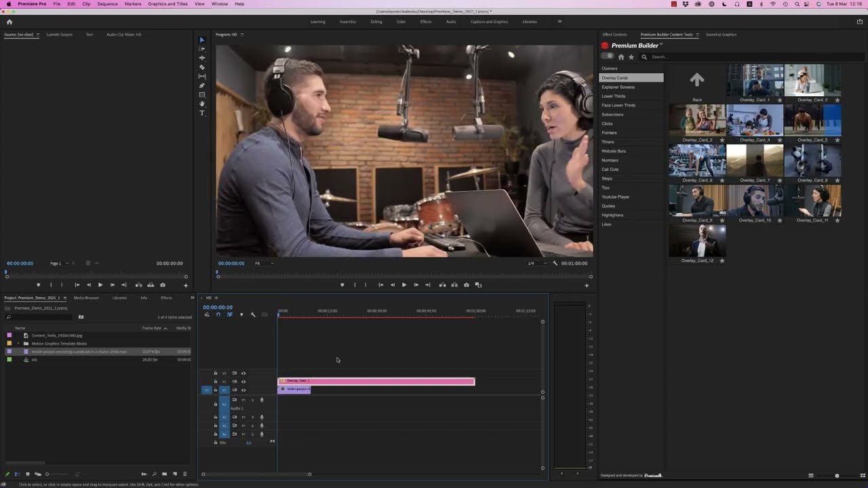868x488 pixels.
Task: Select the Explainer Screens category
Action: [618, 87]
